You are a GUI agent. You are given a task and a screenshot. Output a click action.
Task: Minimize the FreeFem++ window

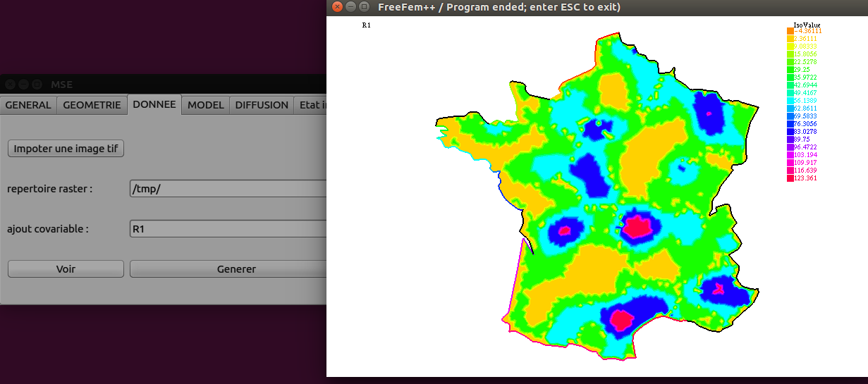[x=351, y=7]
